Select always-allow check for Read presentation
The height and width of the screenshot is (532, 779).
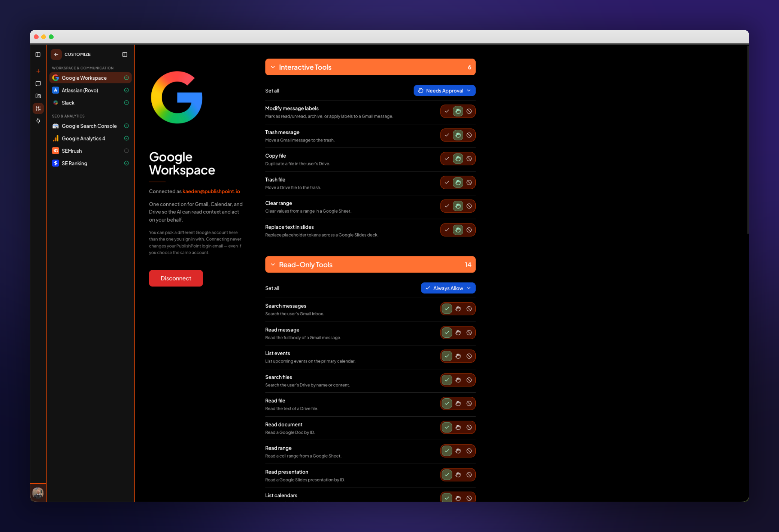(447, 475)
